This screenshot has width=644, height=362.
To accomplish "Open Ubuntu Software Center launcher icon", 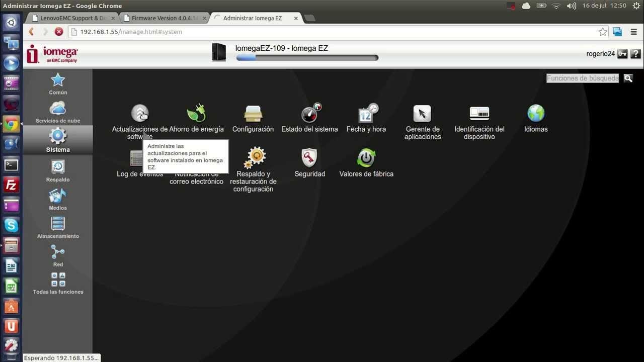I will 11,306.
